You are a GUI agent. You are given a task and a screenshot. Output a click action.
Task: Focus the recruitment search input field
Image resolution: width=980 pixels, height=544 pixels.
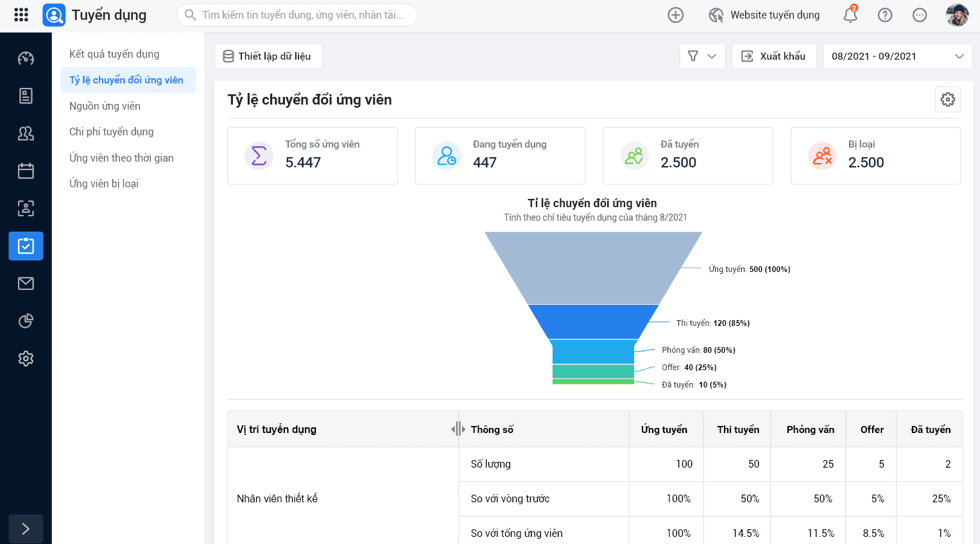point(303,15)
